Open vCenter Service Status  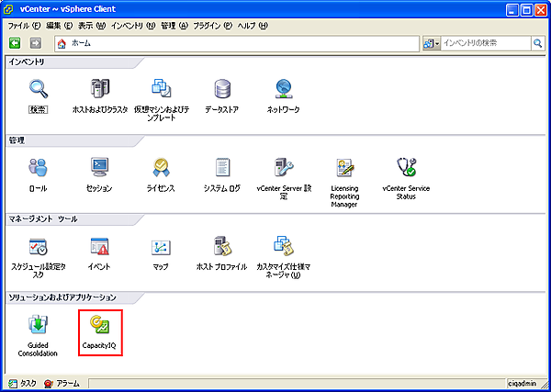point(406,167)
